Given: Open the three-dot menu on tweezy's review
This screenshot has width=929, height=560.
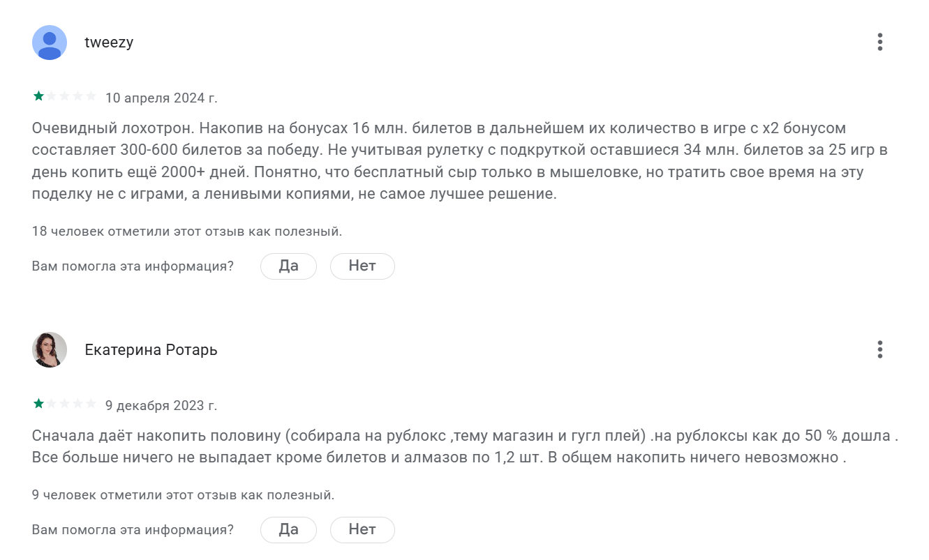Looking at the screenshot, I should [880, 42].
